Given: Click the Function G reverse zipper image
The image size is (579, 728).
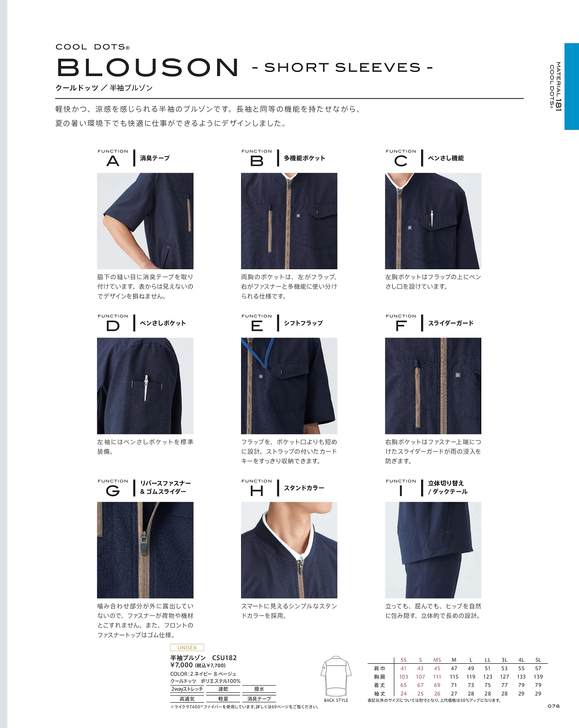Looking at the screenshot, I should 145,550.
